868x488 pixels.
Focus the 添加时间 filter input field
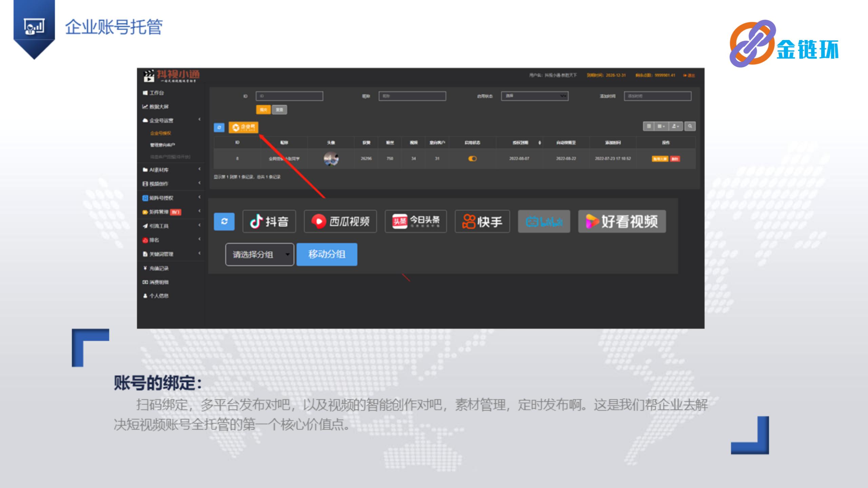[657, 96]
